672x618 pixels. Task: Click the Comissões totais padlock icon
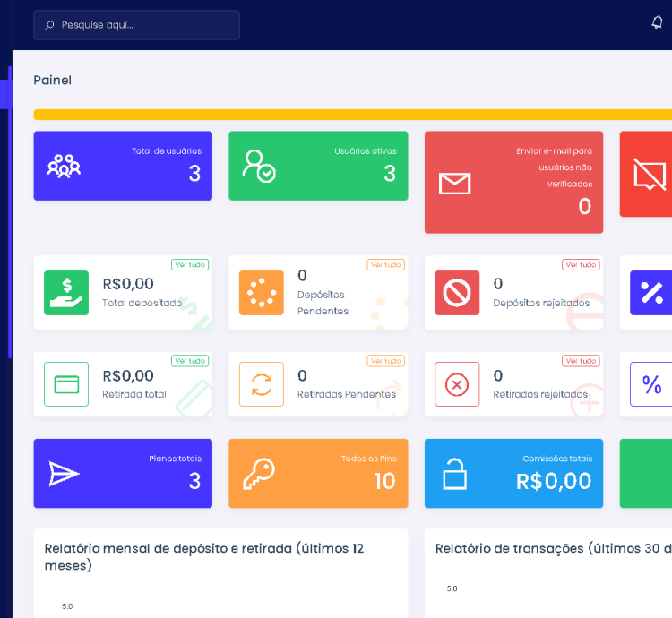454,474
